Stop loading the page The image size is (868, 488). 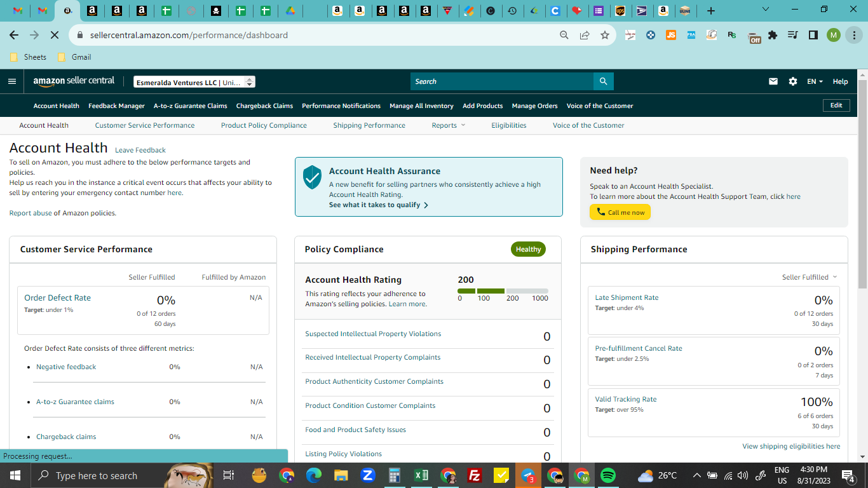54,35
